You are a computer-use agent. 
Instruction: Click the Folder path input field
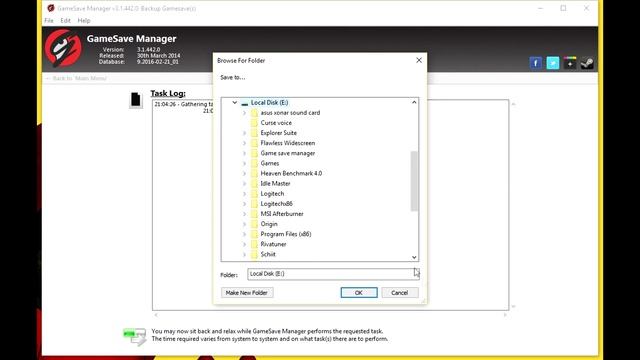click(333, 274)
